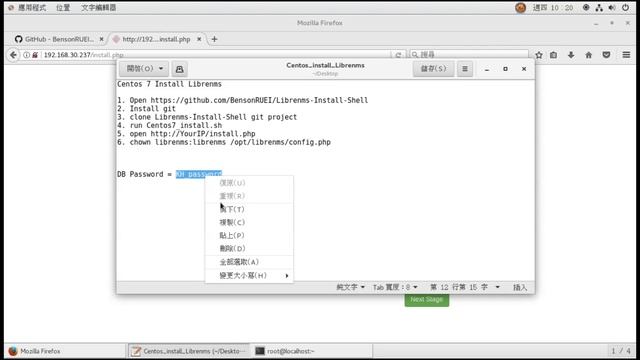640x360 pixels.
Task: Open a new Firefox tab with plus
Action: pos(214,39)
